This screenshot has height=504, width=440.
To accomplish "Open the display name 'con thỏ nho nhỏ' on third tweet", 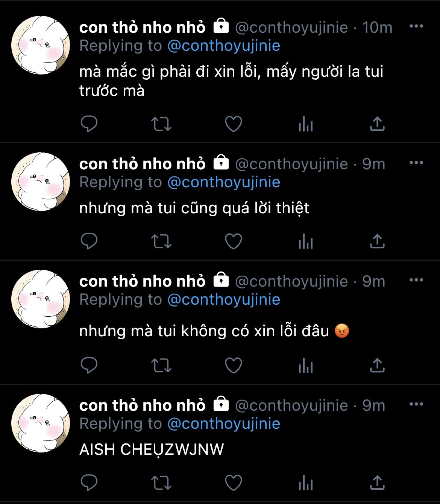I will 143,281.
